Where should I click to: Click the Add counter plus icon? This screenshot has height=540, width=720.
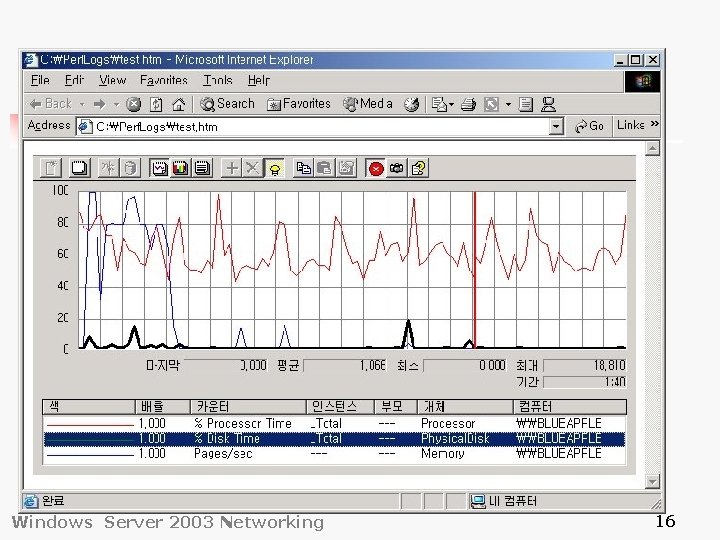[231, 168]
